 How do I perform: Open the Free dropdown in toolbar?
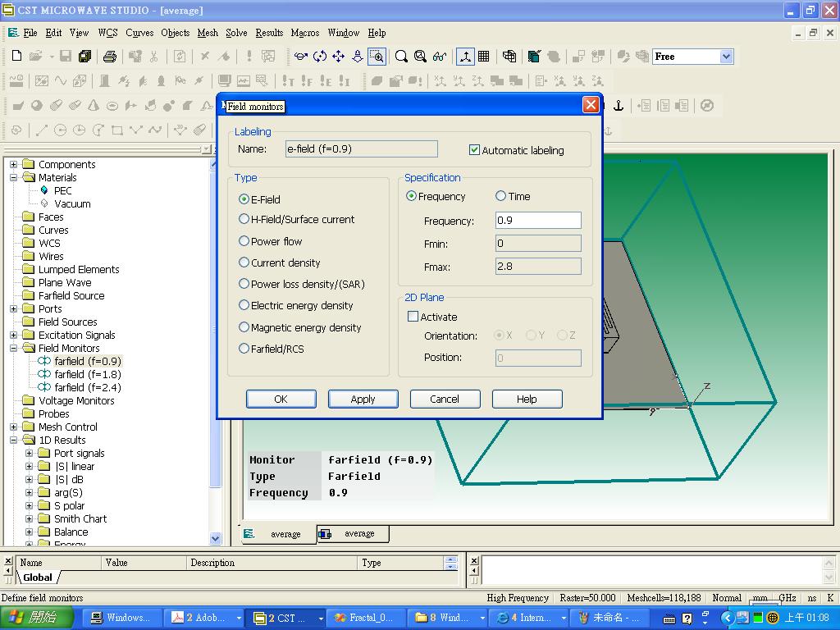pyautogui.click(x=726, y=57)
